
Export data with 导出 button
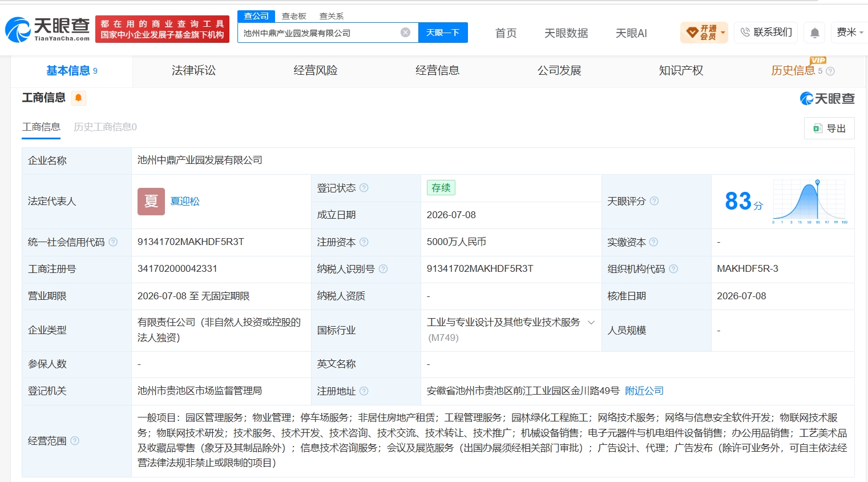[829, 128]
